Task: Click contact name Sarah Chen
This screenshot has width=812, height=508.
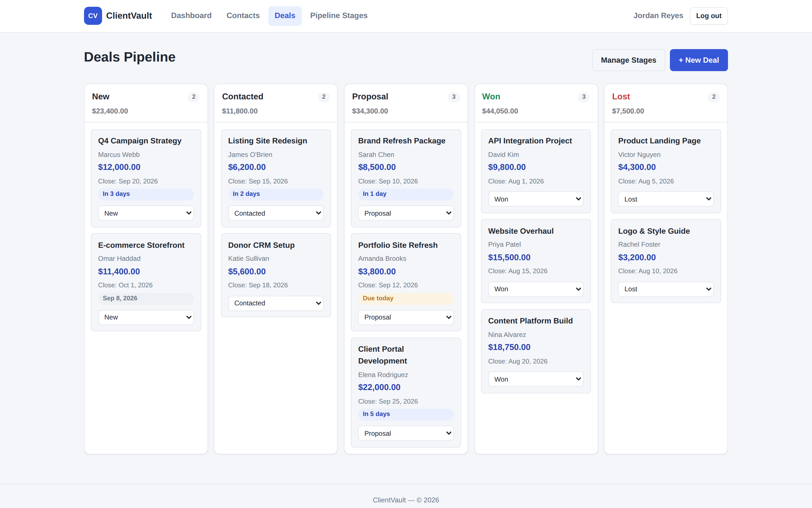Action: pos(376,155)
